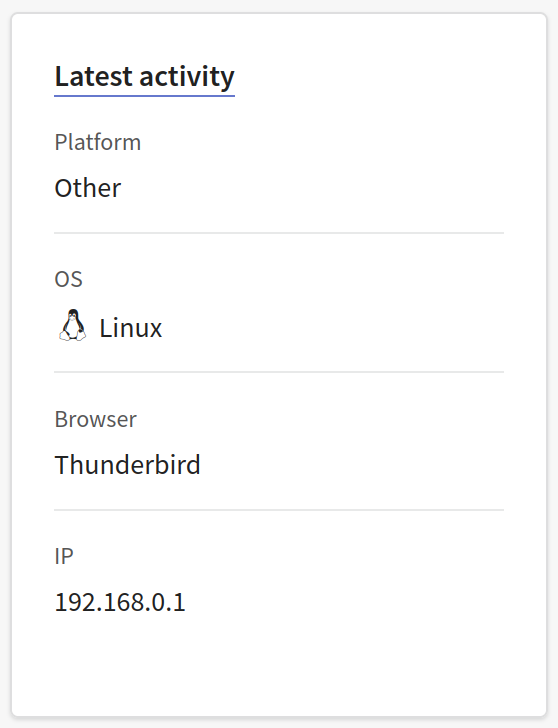This screenshot has width=558, height=728.
Task: Click the blue underline beneath Latest activity
Action: pyautogui.click(x=144, y=96)
